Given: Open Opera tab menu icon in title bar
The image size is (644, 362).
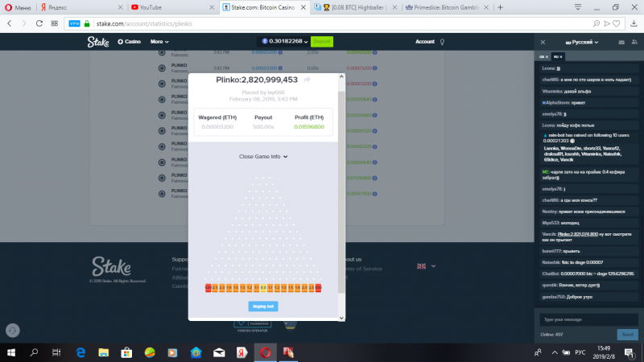Looking at the screenshot, I should (578, 7).
